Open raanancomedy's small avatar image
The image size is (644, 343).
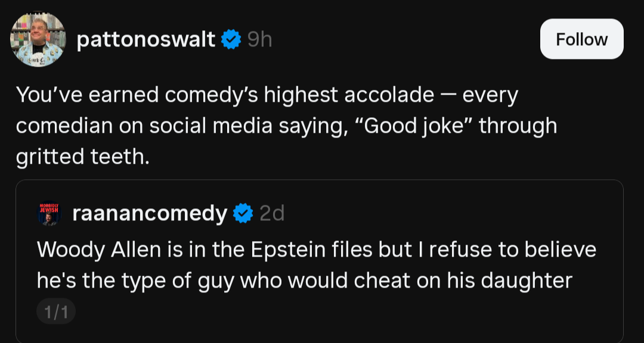[49, 213]
